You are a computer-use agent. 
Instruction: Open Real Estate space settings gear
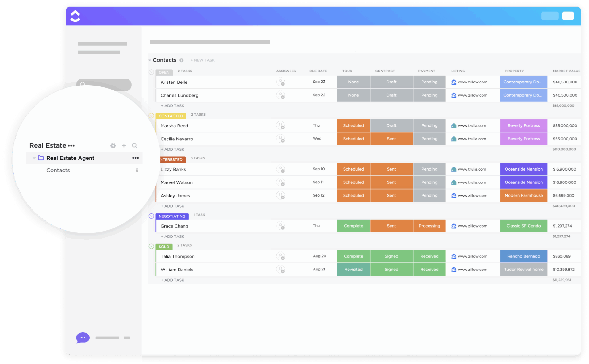tap(113, 146)
